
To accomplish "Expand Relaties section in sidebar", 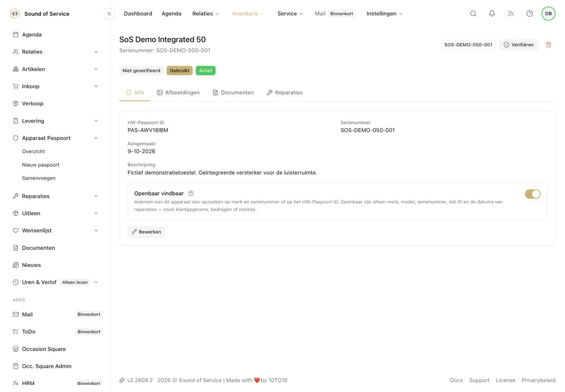I will point(96,52).
